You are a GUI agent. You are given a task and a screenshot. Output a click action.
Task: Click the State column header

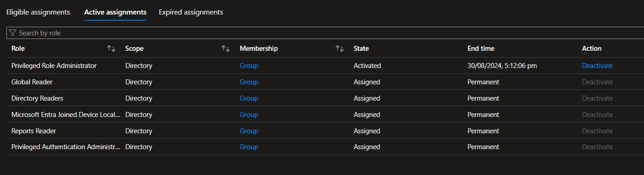[x=361, y=49]
